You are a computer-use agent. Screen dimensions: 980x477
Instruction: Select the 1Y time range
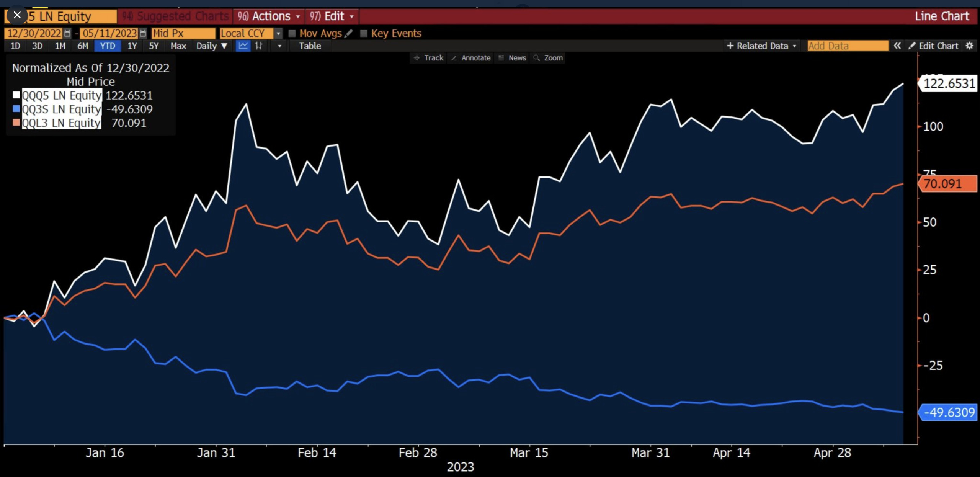pyautogui.click(x=132, y=46)
